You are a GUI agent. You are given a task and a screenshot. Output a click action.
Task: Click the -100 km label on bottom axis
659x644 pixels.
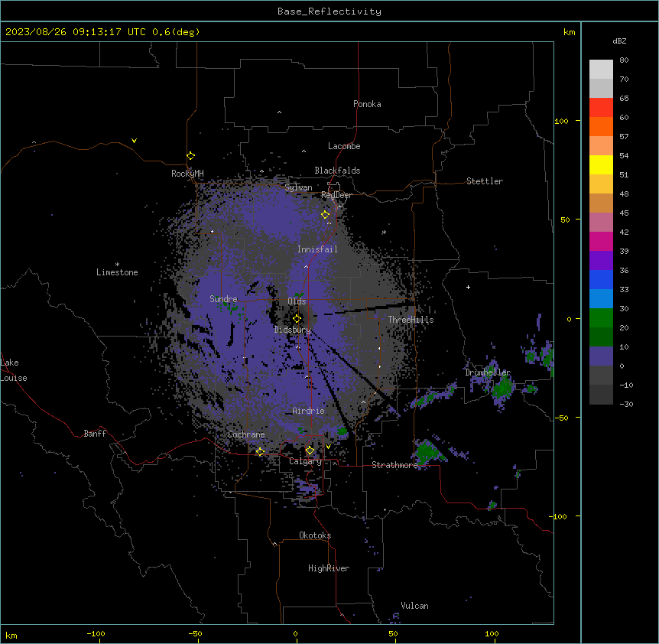tap(96, 633)
